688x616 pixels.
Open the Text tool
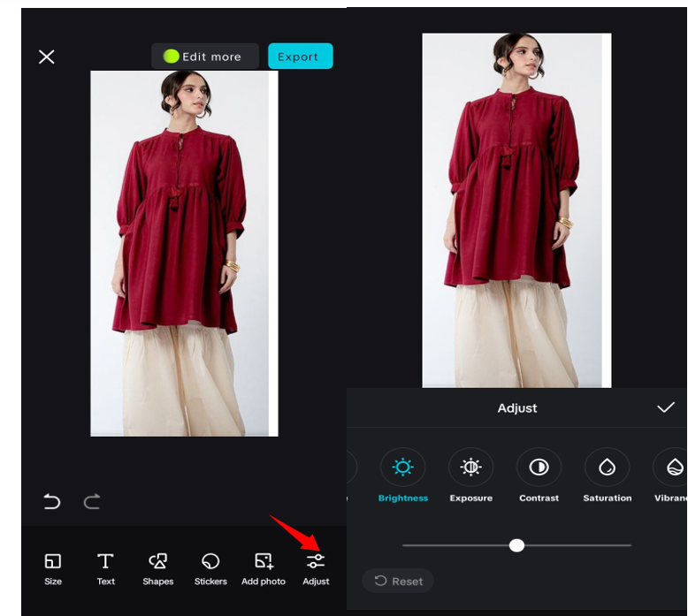(x=105, y=569)
